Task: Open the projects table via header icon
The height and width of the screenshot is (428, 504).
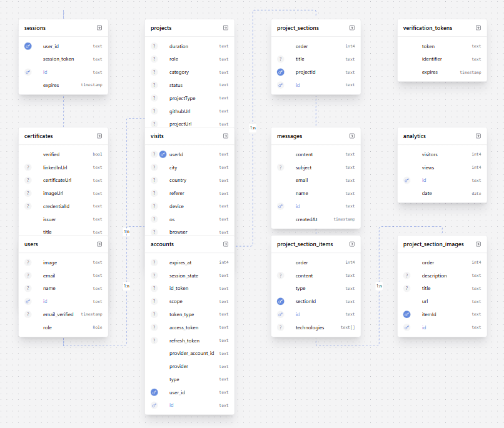Action: (x=226, y=28)
